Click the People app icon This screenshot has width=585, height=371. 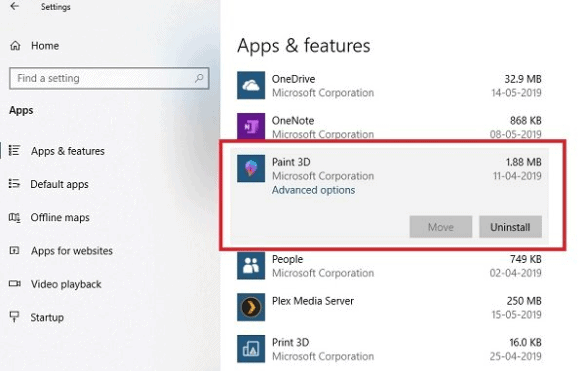tap(251, 265)
